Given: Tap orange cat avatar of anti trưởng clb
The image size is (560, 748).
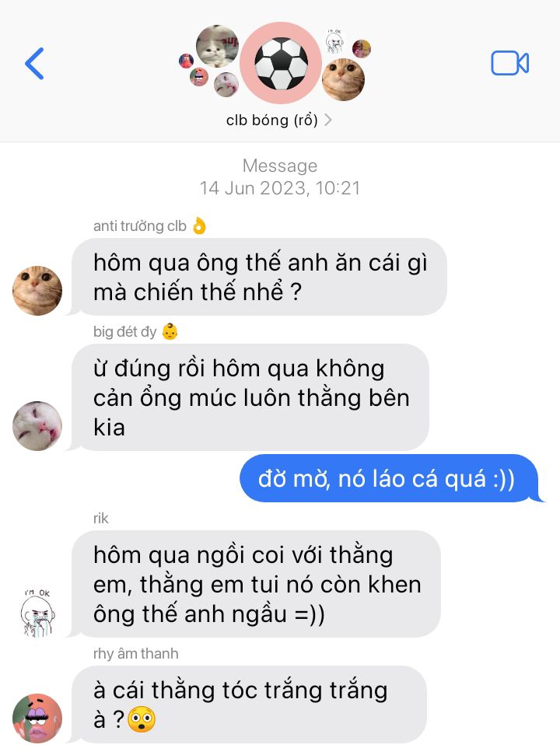Looking at the screenshot, I should (37, 291).
